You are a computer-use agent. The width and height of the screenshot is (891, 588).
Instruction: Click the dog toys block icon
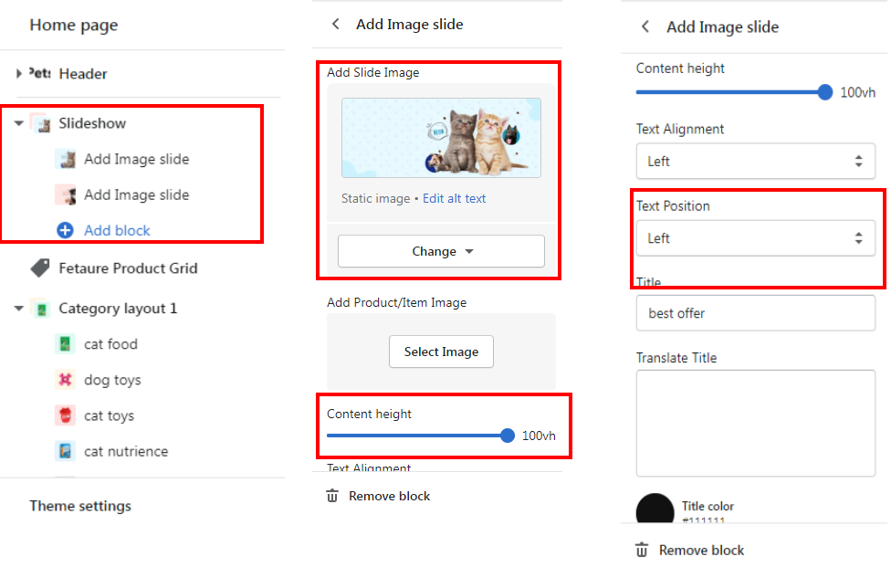(x=65, y=380)
